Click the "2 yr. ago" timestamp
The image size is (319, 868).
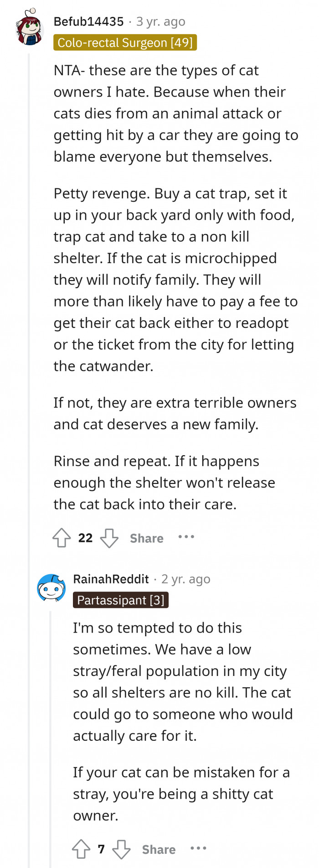click(x=186, y=579)
